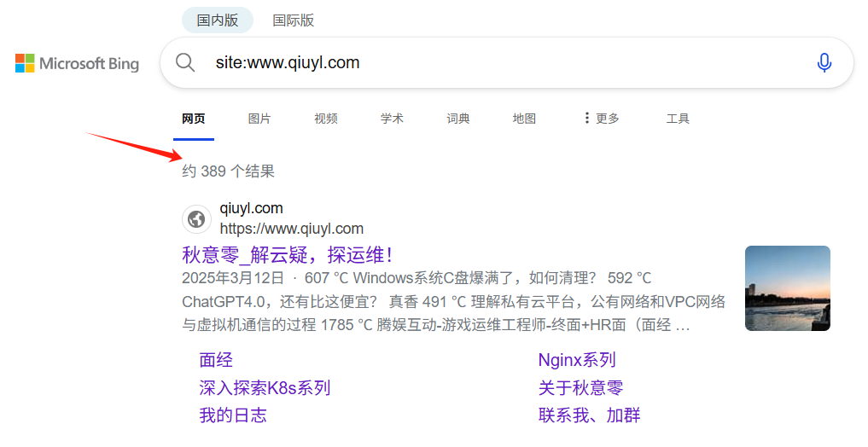868x447 pixels.
Task: Click the https://www.qiuyl.com URL
Action: (x=292, y=229)
